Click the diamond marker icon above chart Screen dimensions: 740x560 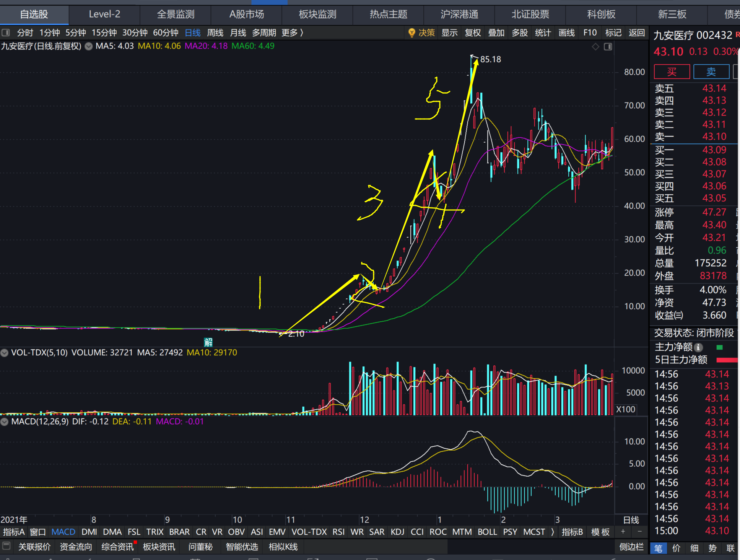point(595,47)
